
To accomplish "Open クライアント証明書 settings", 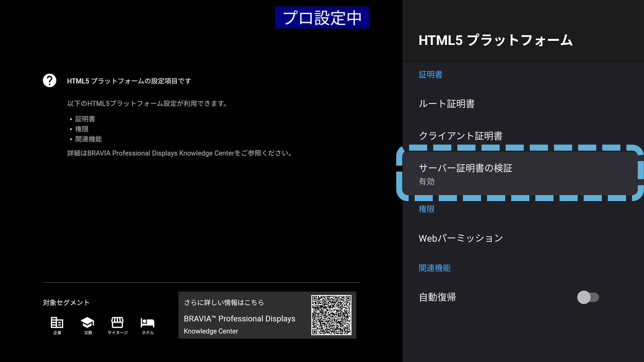I will (x=461, y=136).
